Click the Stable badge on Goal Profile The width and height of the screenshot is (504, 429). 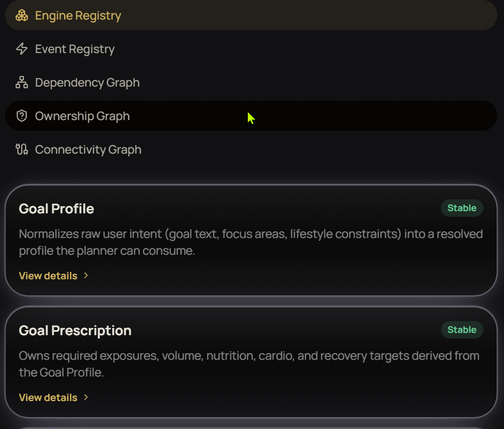[x=462, y=208]
